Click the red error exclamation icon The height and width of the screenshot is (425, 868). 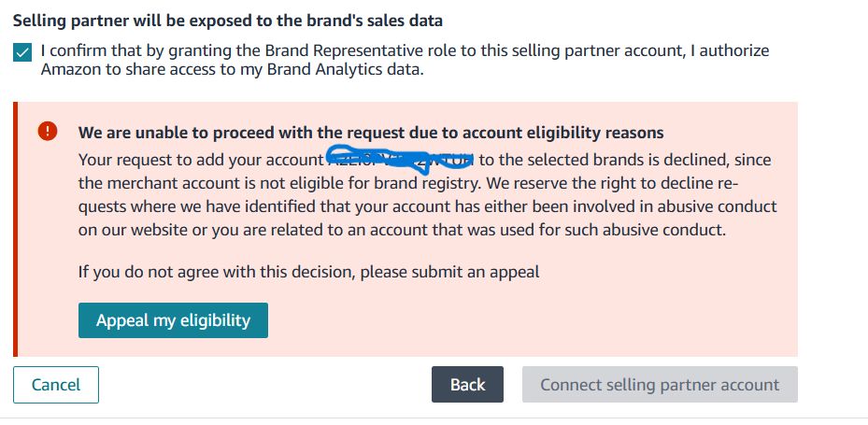[48, 132]
